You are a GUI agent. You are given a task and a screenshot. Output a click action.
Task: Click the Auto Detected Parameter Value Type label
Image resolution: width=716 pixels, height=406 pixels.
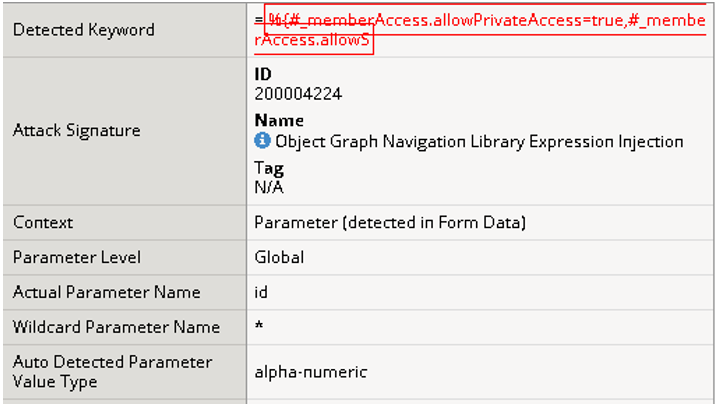tap(112, 371)
